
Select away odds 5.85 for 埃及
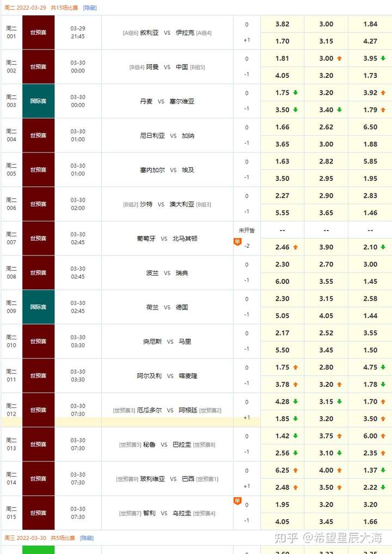[370, 161]
